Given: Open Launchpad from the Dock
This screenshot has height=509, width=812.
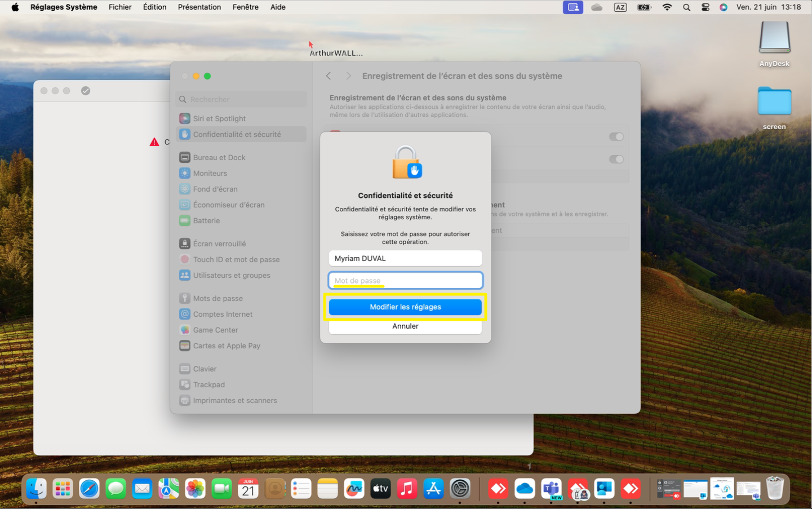Looking at the screenshot, I should click(x=63, y=489).
